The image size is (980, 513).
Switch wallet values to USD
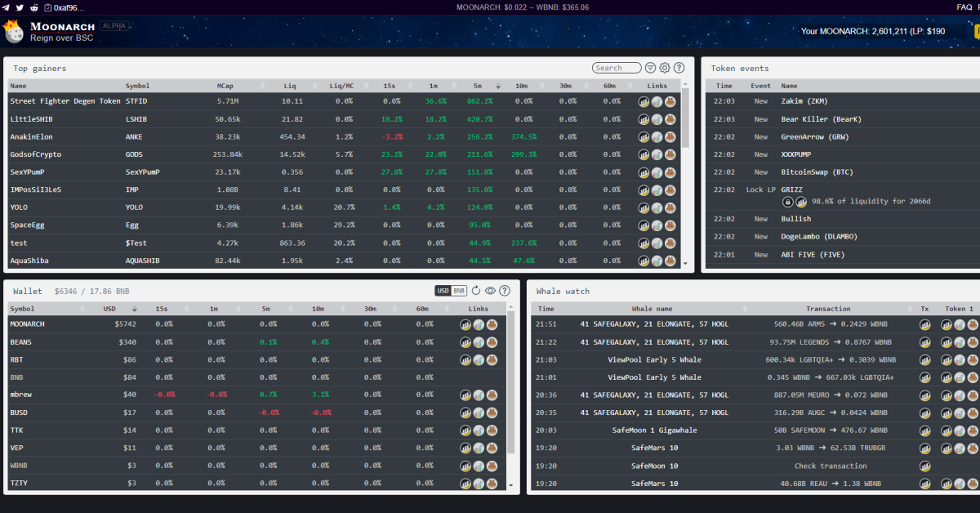coord(443,291)
